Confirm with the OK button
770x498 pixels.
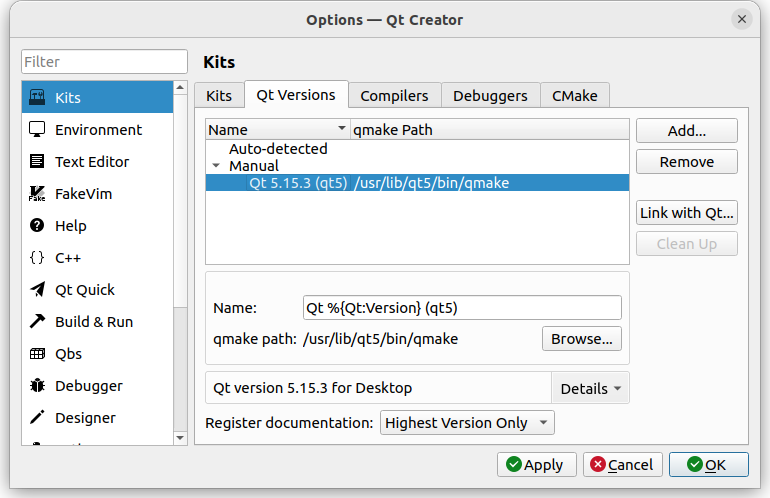pos(709,465)
